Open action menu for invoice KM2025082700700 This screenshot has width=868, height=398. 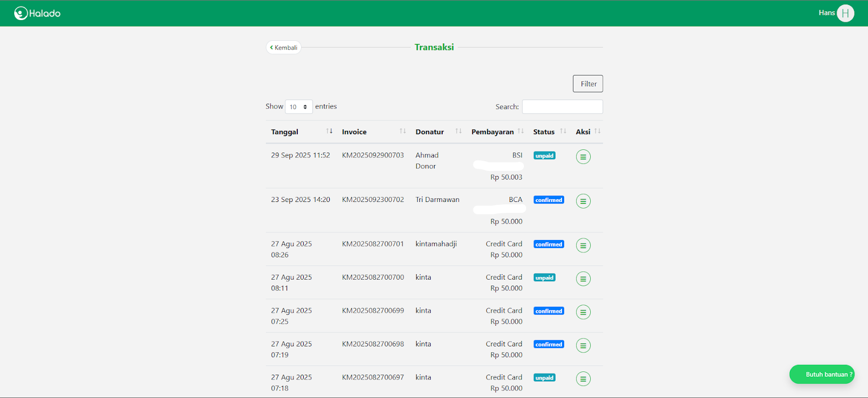click(583, 279)
